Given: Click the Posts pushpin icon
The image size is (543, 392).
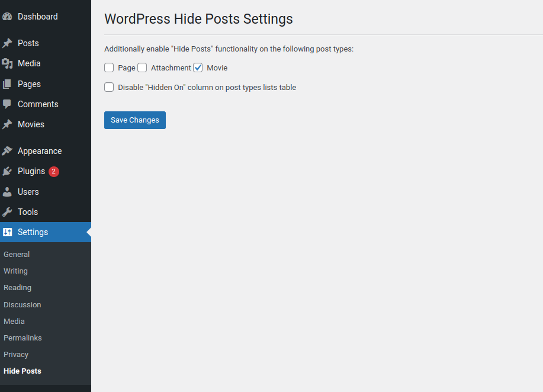Looking at the screenshot, I should (7, 43).
